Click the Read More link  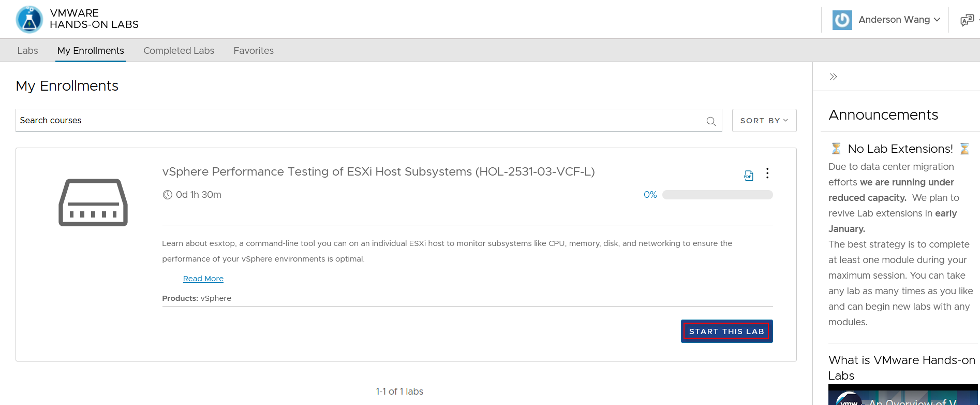(x=203, y=279)
